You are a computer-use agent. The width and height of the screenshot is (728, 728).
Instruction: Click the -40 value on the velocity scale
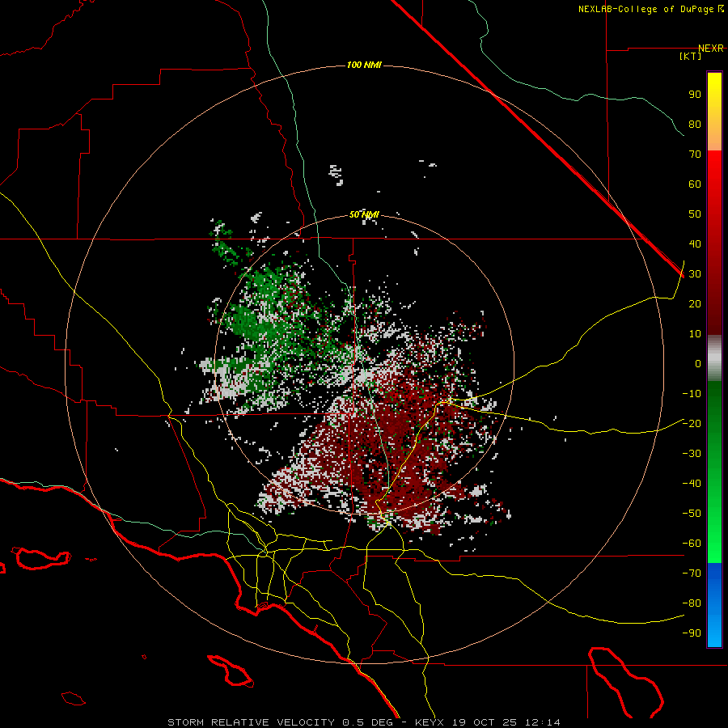[692, 484]
